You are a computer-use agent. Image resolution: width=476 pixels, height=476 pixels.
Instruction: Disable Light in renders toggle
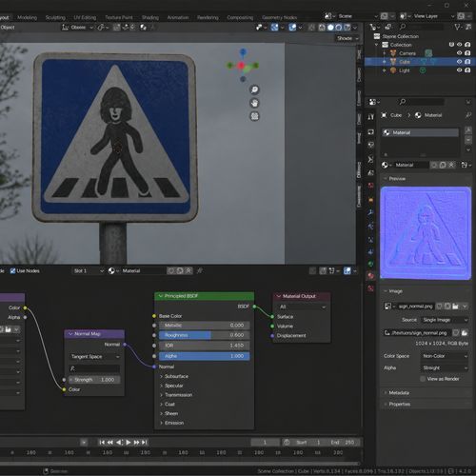coord(467,70)
